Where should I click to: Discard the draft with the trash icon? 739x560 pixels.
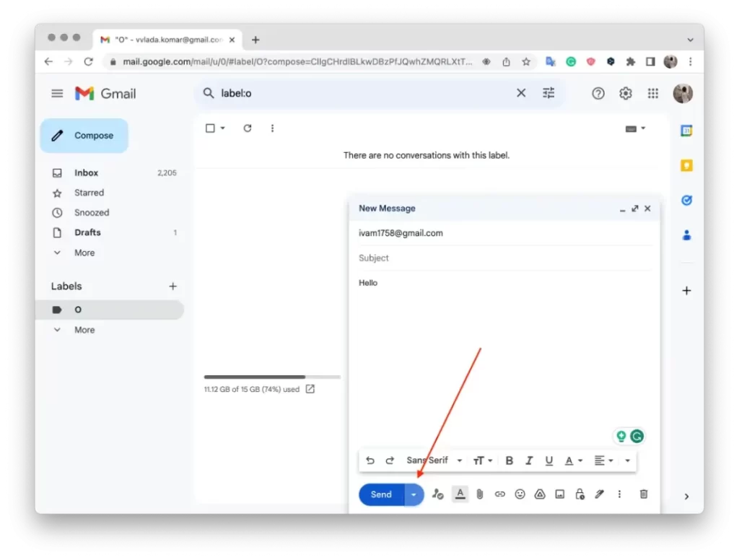(643, 494)
